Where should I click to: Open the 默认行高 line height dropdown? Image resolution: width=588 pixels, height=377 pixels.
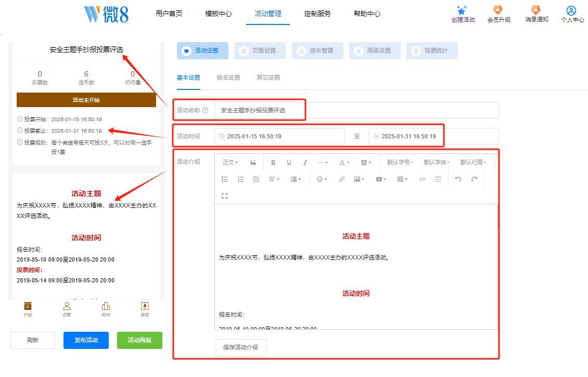(473, 163)
